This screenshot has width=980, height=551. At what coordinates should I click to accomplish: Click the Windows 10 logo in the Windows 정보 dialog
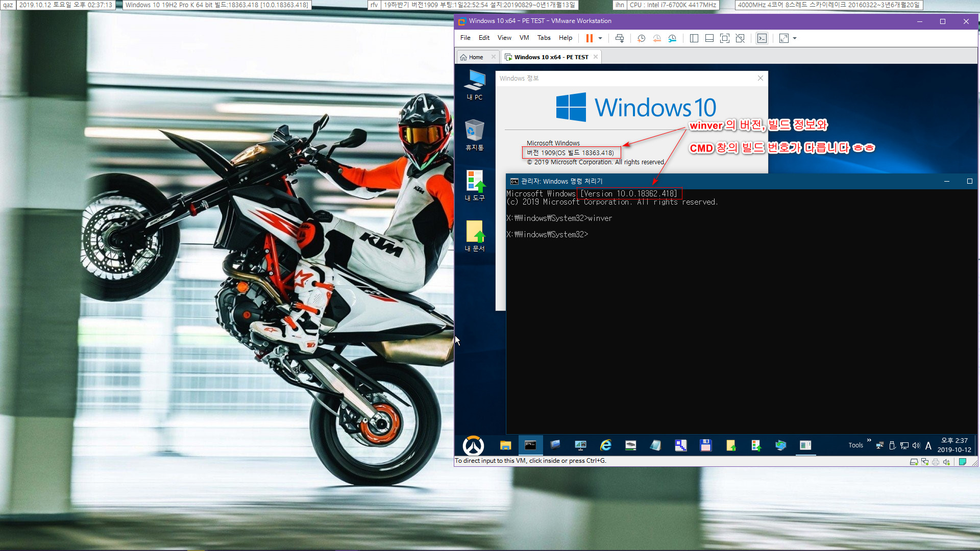(636, 107)
